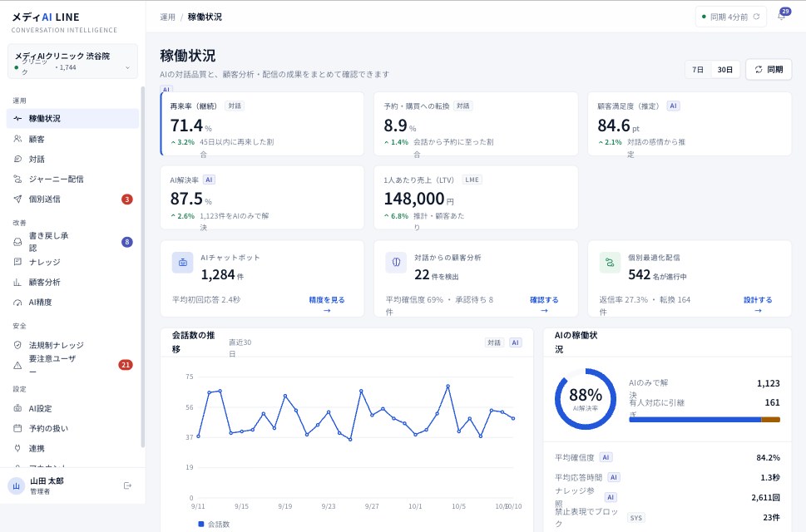Open AI設定 in the sidebar
The height and width of the screenshot is (532, 806).
coord(72,408)
